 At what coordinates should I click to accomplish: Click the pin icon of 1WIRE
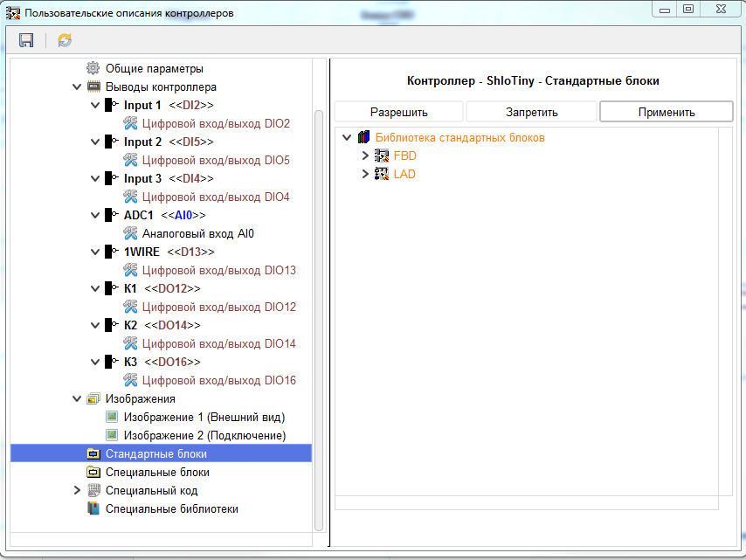coord(112,252)
